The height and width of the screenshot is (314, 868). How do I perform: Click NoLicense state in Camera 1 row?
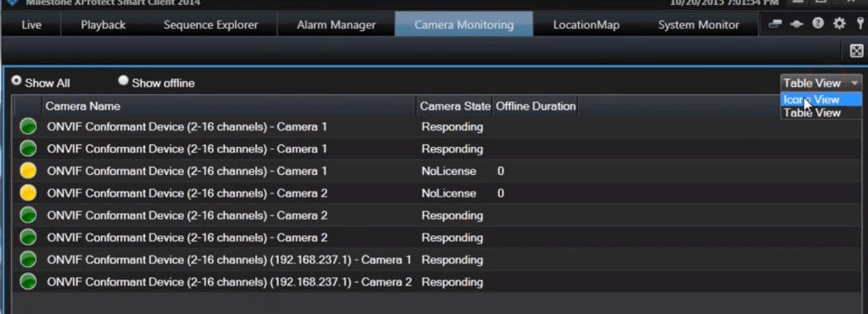449,171
